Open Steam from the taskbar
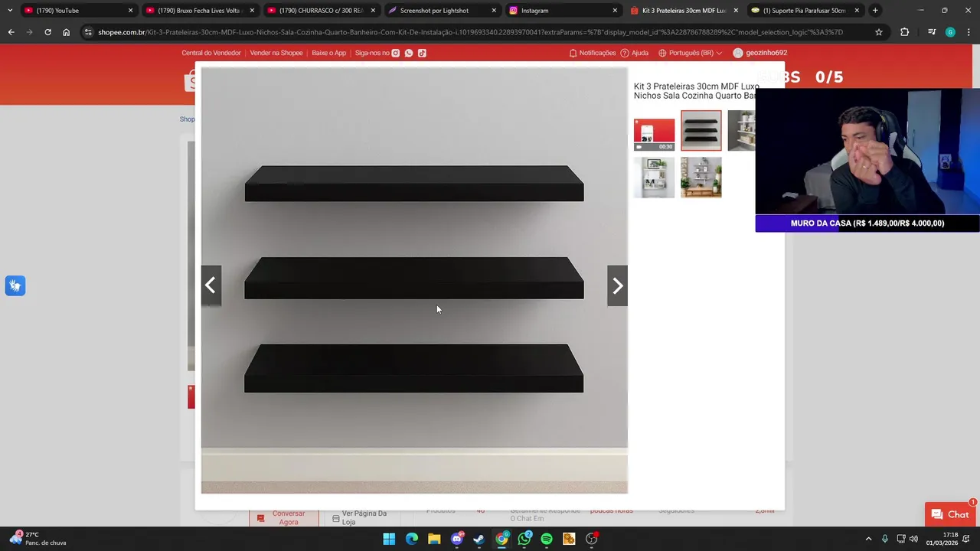 (479, 539)
